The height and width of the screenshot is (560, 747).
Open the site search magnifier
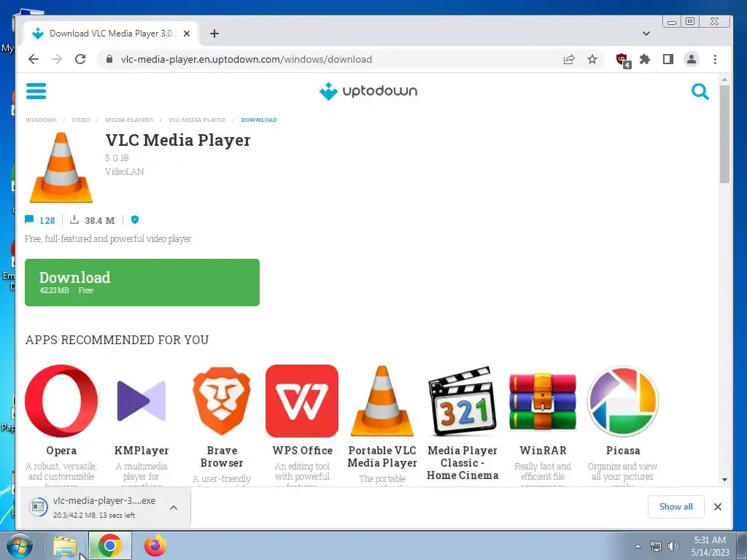point(700,91)
